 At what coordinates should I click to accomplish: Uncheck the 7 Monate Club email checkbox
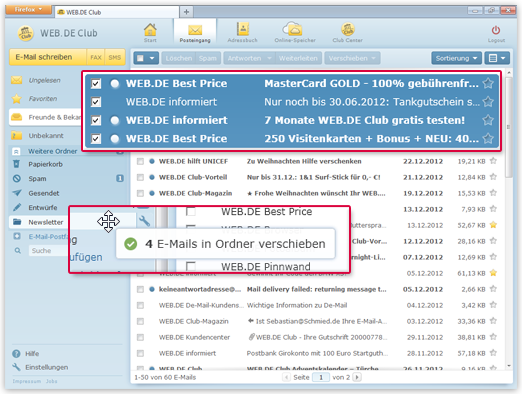coord(96,120)
